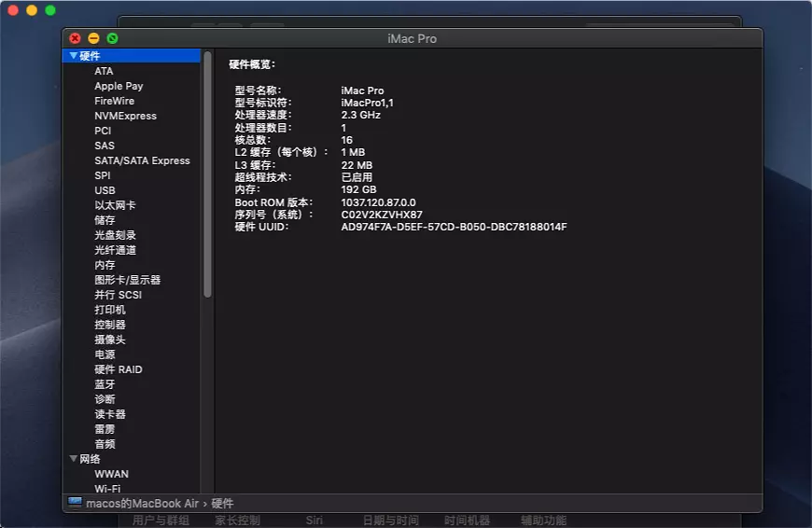Click the sidebar vertical scrollbar

tap(207, 174)
